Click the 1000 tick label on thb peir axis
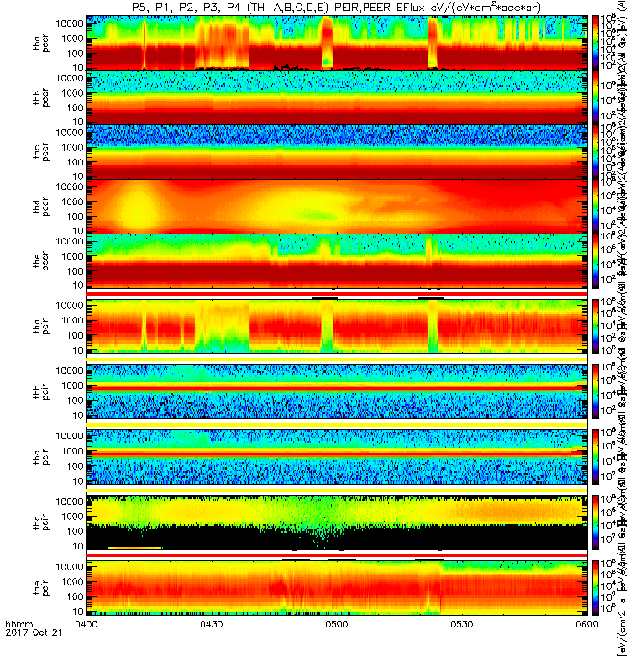630x672 pixels. (x=72, y=386)
